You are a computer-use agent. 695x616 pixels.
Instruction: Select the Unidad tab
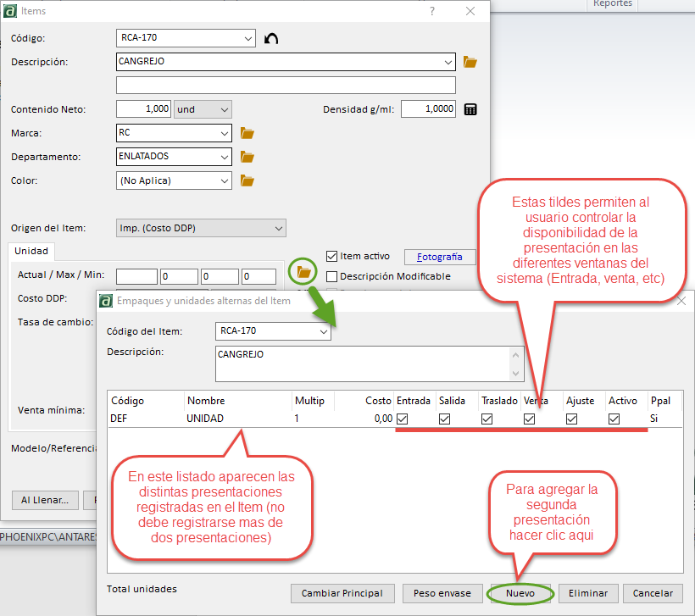[31, 251]
